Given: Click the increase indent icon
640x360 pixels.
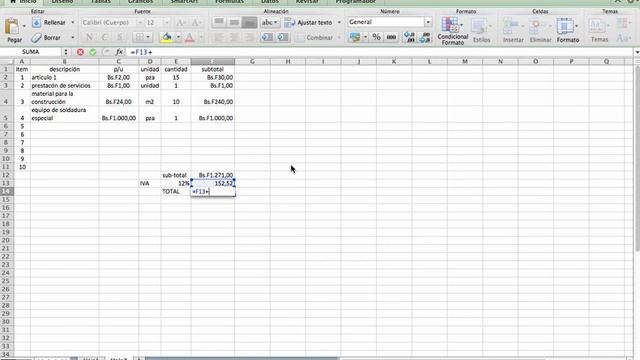Looking at the screenshot, I should 283,38.
